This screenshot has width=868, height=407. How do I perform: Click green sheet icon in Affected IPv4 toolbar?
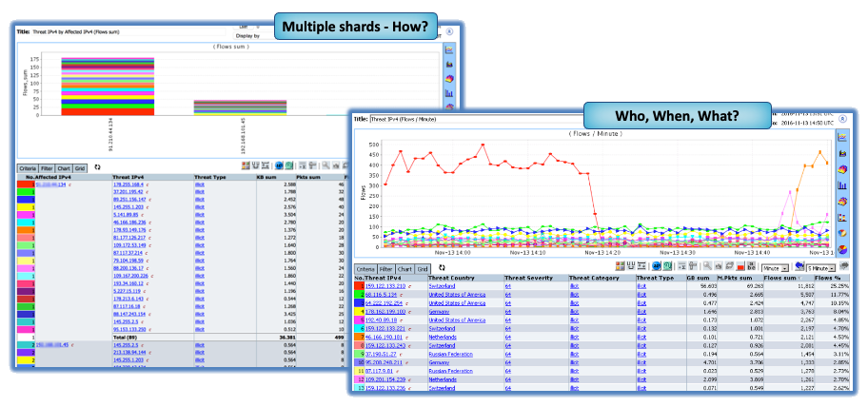[x=289, y=165]
